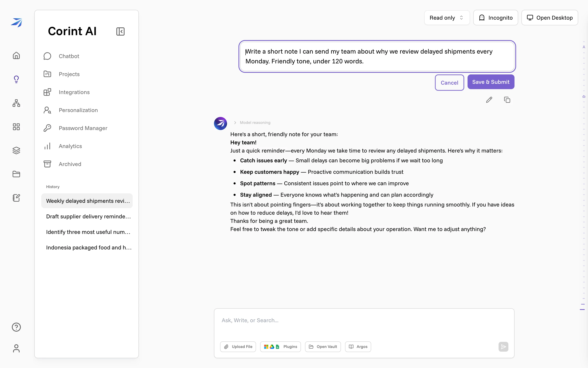Open Identify three most useful chat
This screenshot has height=368, width=588.
coord(87,232)
